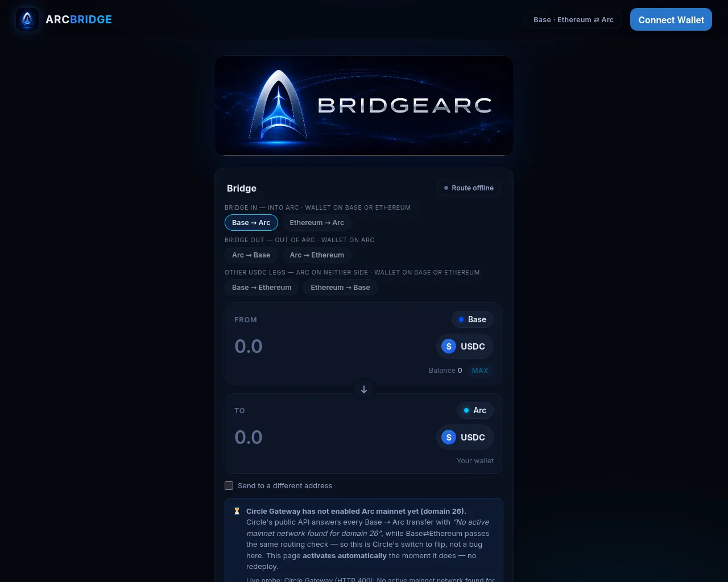Open the Connect Wallet dialog
The height and width of the screenshot is (582, 728).
[671, 19]
